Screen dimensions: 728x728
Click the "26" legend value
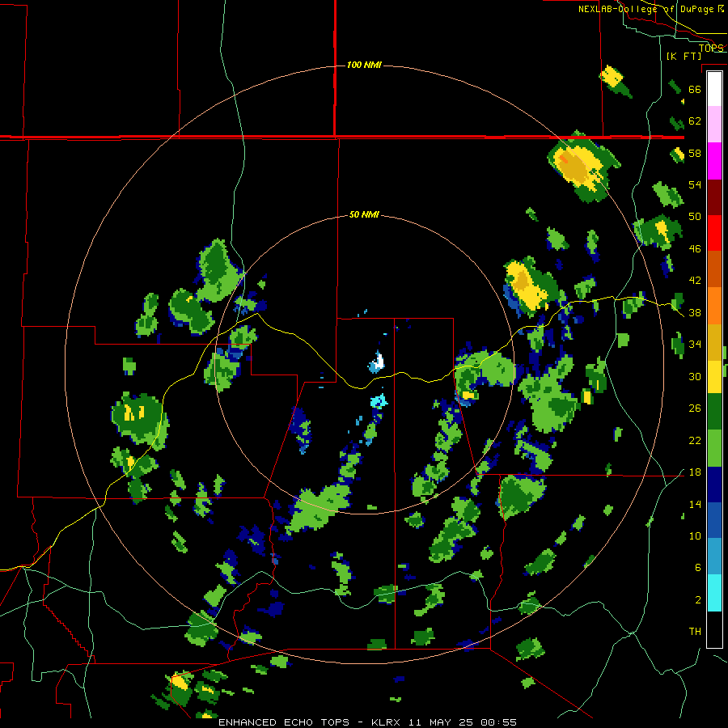695,408
